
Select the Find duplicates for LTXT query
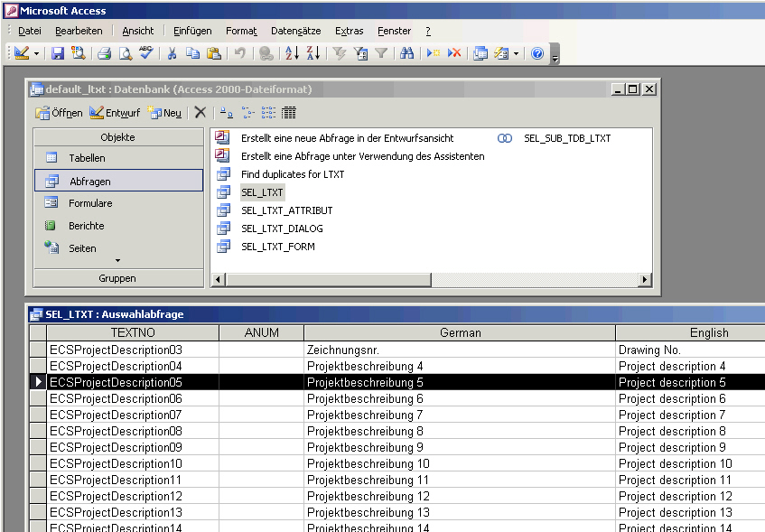coord(293,174)
